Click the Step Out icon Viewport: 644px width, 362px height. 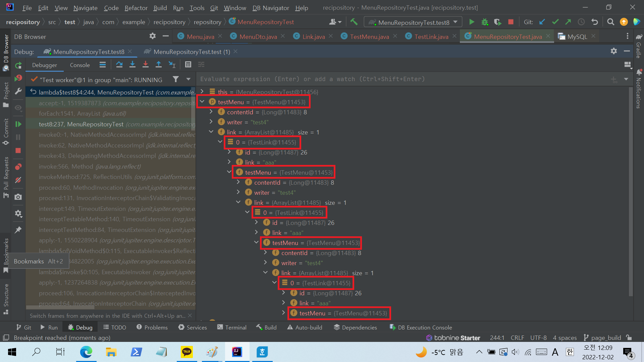coord(158,65)
